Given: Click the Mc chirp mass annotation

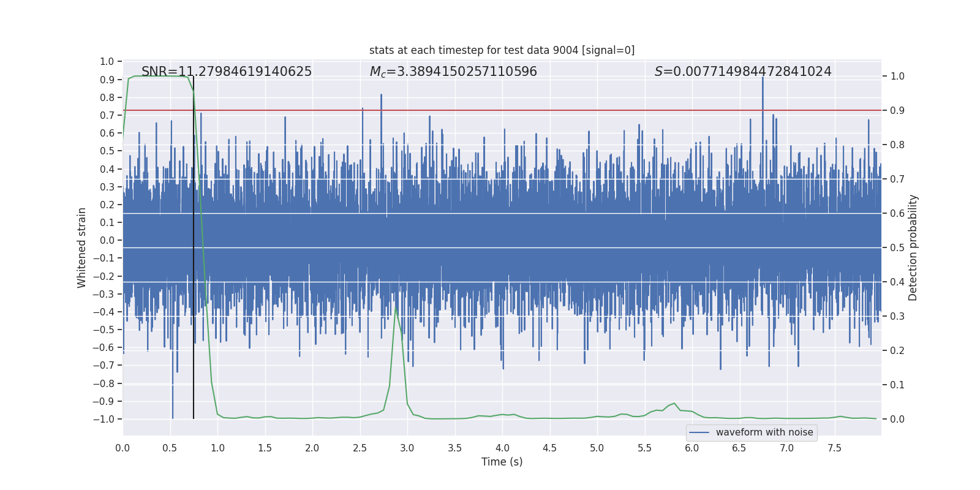Looking at the screenshot, I should click(453, 72).
